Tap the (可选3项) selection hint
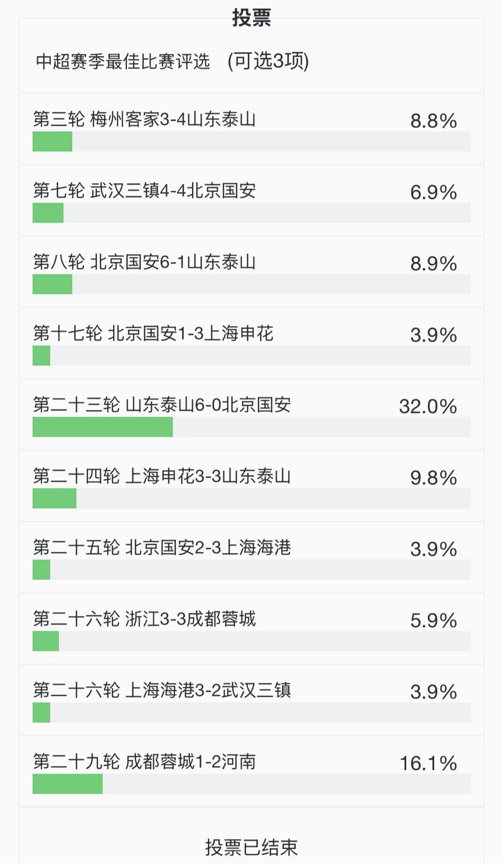 point(268,61)
